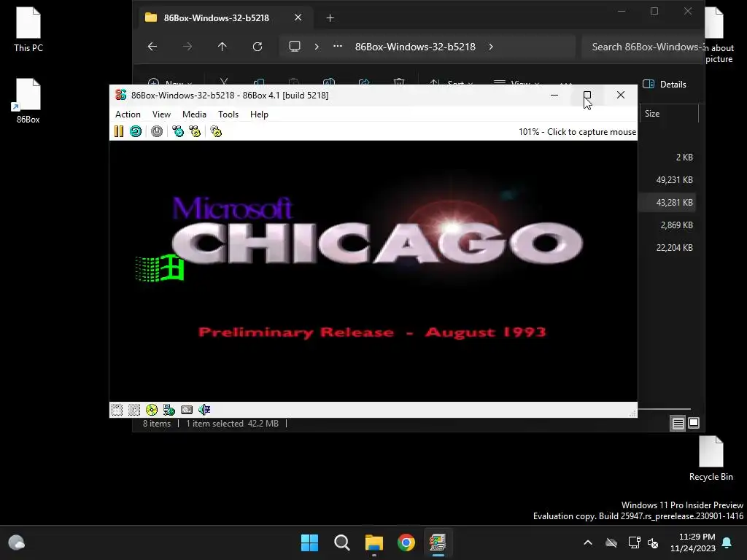The image size is (747, 560).
Task: Click the 2,869 KB file size cell
Action: 676,225
